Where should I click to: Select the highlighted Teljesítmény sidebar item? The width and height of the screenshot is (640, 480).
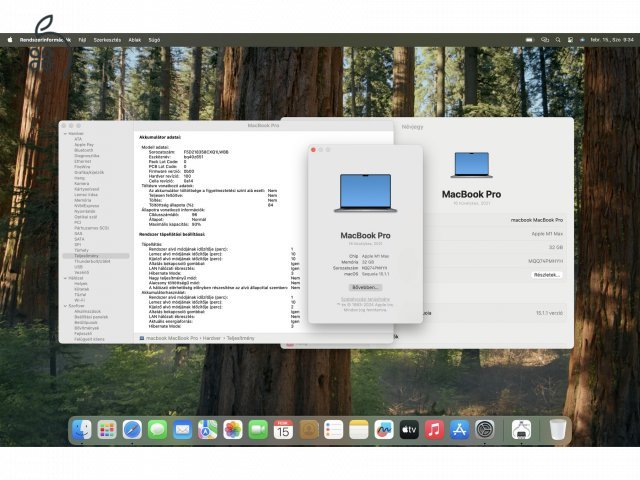click(96, 256)
